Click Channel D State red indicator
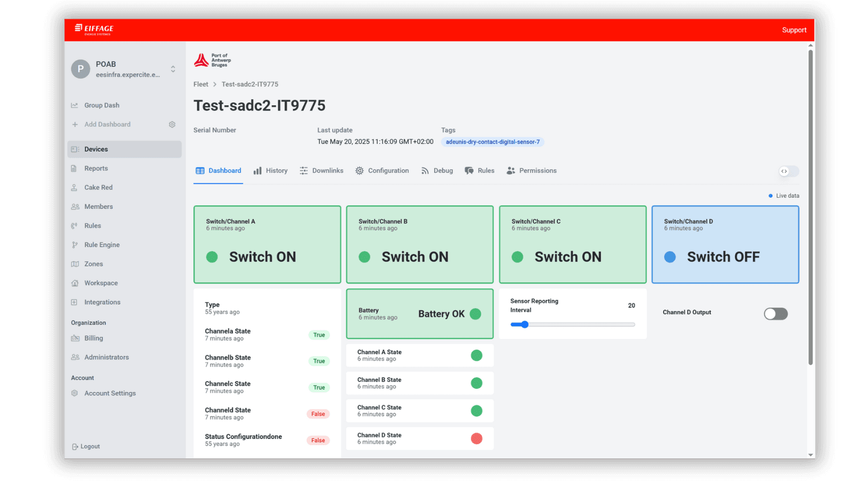This screenshot has width=868, height=488. (476, 438)
